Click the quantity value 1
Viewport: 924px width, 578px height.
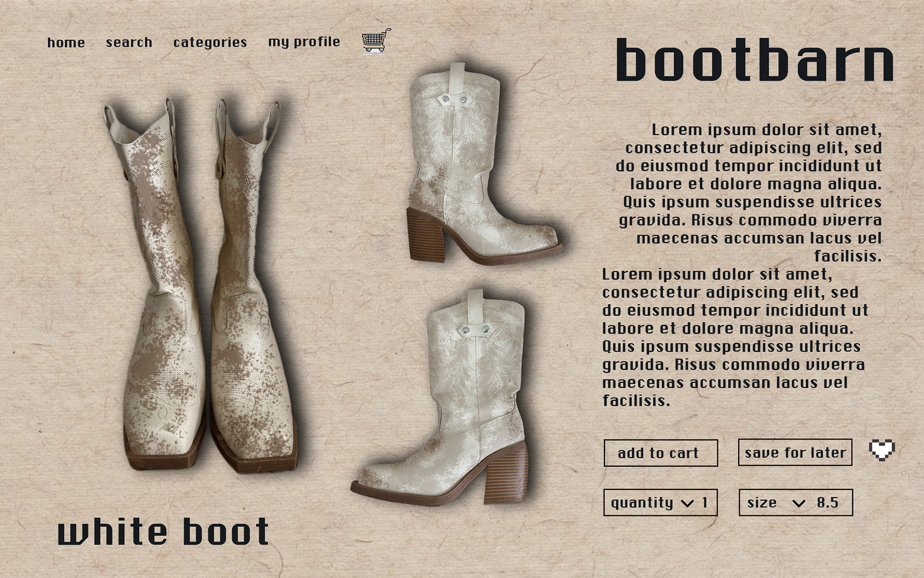click(705, 502)
